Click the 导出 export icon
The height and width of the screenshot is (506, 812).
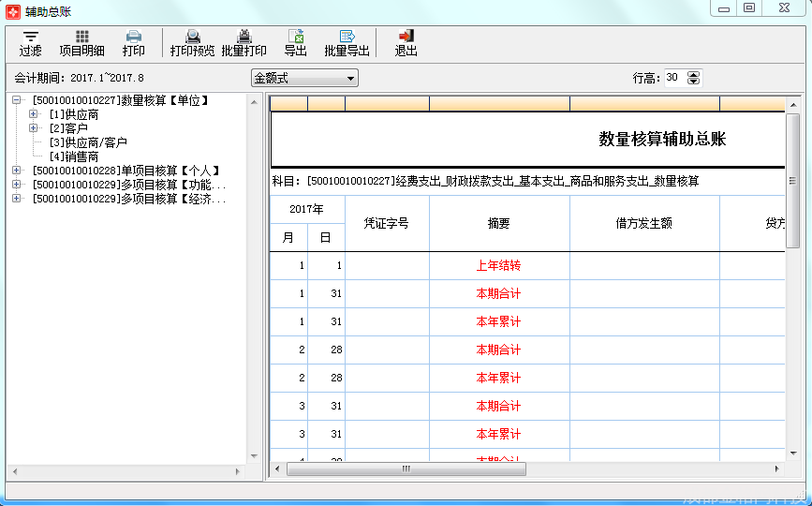[295, 43]
